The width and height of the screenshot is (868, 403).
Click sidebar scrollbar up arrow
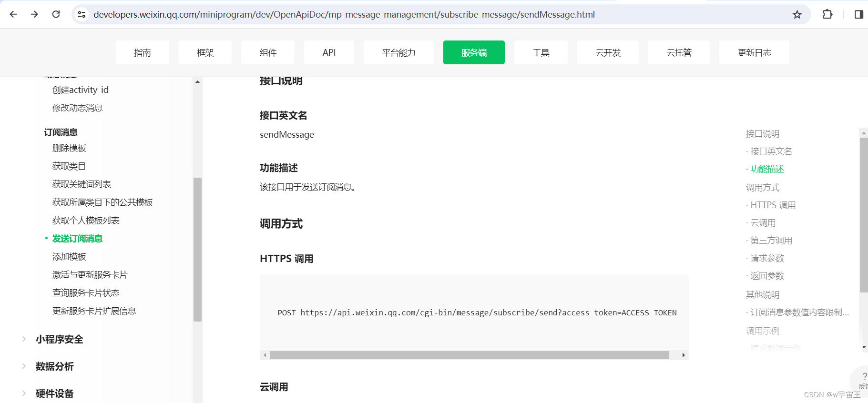click(x=197, y=82)
